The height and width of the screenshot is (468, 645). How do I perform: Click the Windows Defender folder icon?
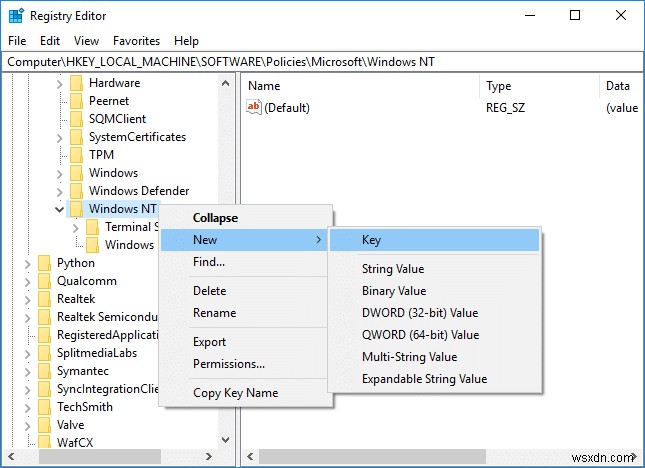(x=76, y=191)
